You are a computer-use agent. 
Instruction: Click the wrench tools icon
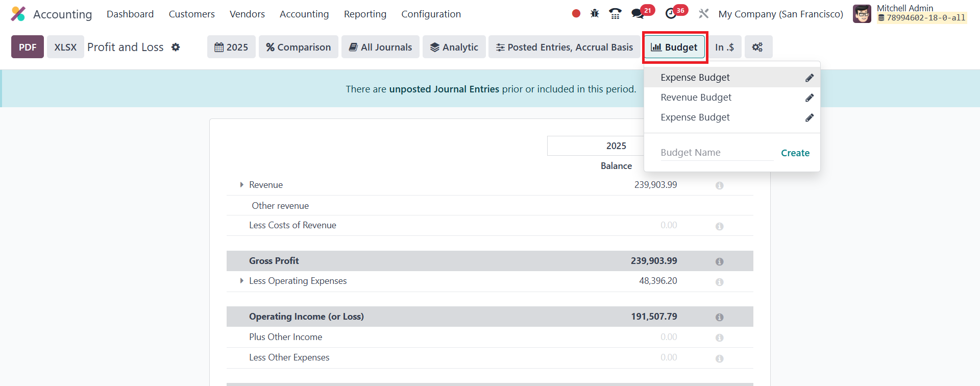(704, 14)
